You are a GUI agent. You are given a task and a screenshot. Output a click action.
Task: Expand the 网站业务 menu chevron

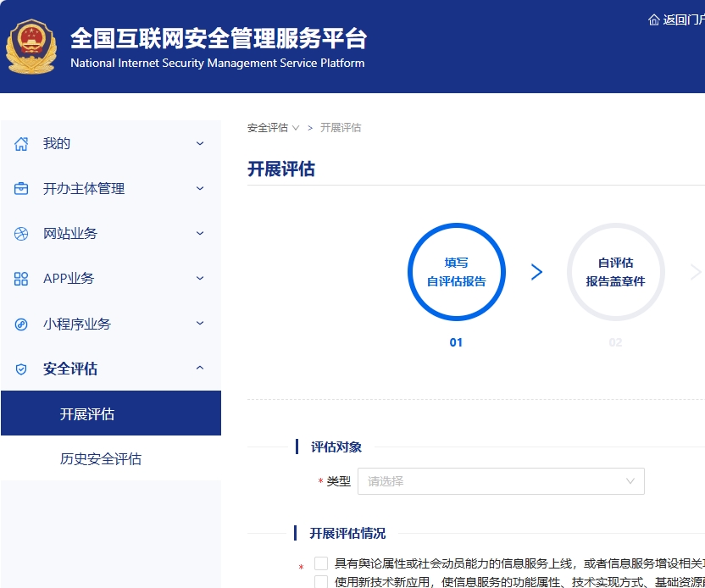coord(200,234)
